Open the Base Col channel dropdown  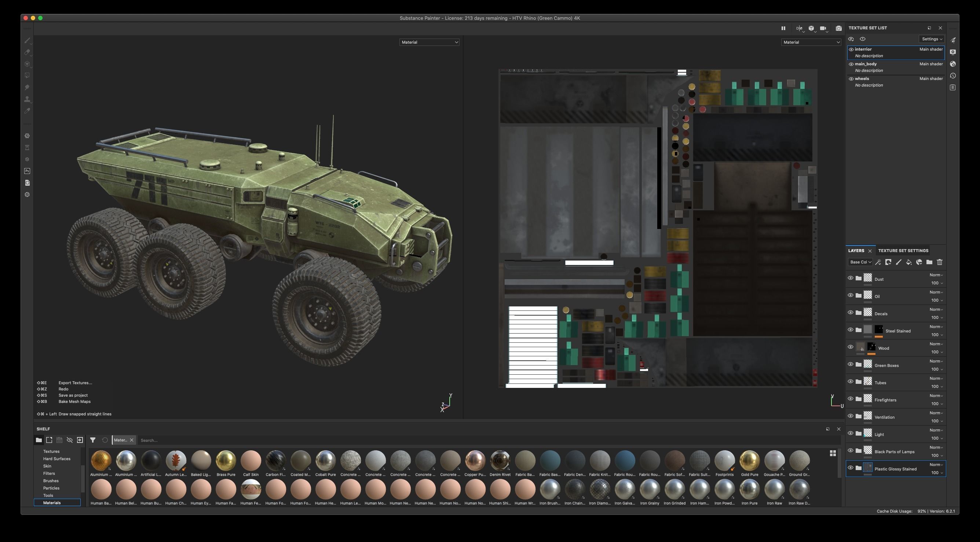pyautogui.click(x=860, y=262)
